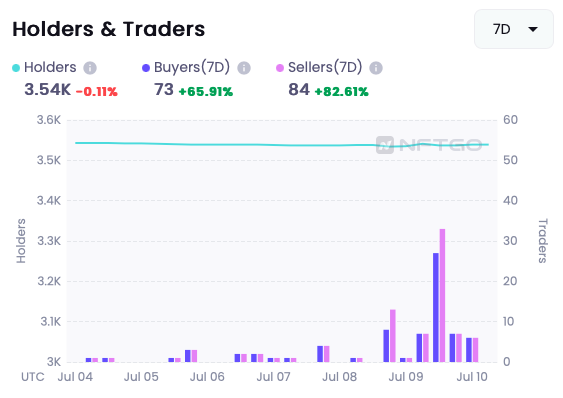Click the Jul 06 x-axis date label
Screen dimensions: 563x398
point(207,377)
